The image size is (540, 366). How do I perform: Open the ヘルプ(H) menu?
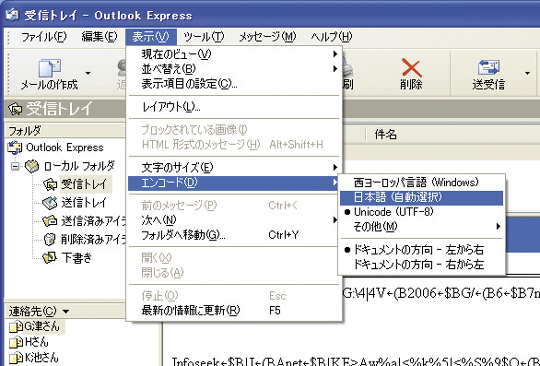331,36
